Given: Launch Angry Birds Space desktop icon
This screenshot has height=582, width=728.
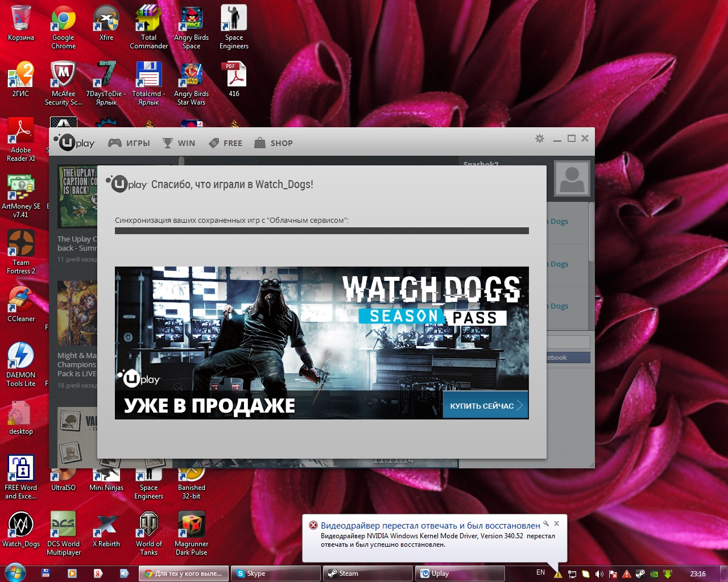Looking at the screenshot, I should [x=192, y=27].
